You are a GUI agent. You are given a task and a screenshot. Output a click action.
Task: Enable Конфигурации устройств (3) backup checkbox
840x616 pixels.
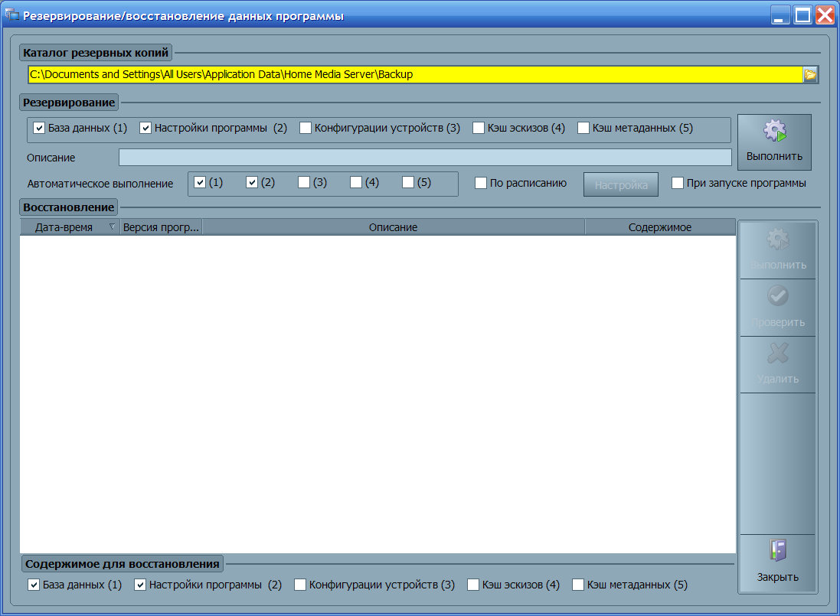tap(306, 128)
